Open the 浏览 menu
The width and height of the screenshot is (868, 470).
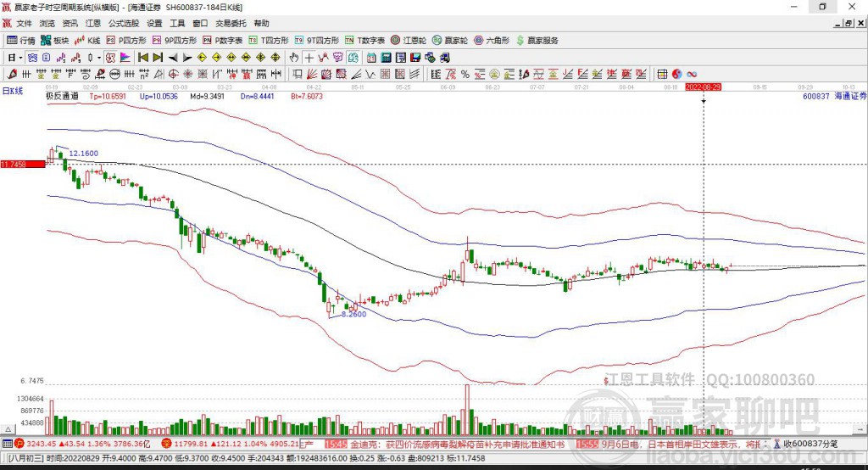pos(47,23)
